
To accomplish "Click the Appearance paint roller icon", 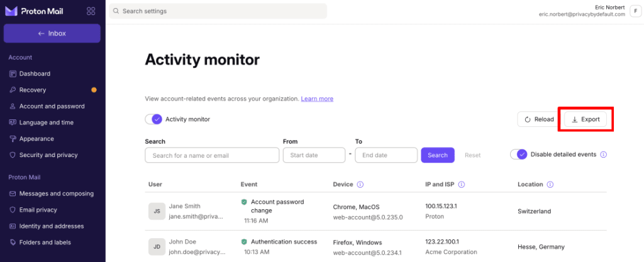I will tap(13, 139).
